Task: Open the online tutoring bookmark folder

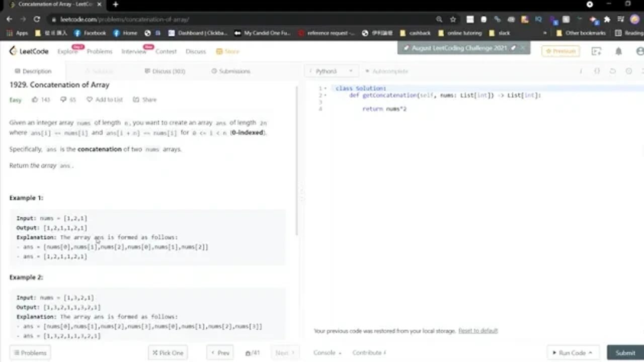Action: [x=460, y=33]
